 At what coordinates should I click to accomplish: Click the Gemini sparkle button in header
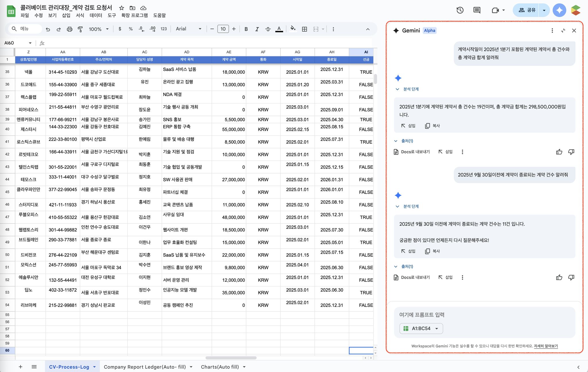[559, 10]
